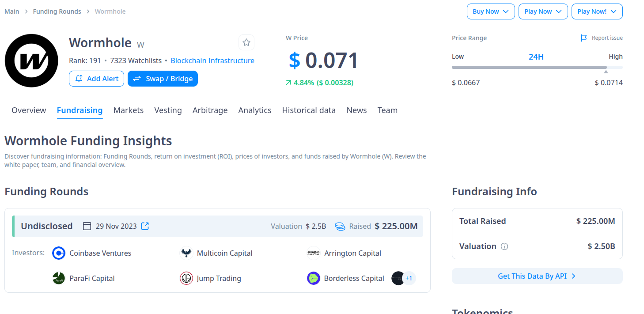Screen dimensions: 644x314
Task: Open the Vesting tab
Action: point(168,110)
